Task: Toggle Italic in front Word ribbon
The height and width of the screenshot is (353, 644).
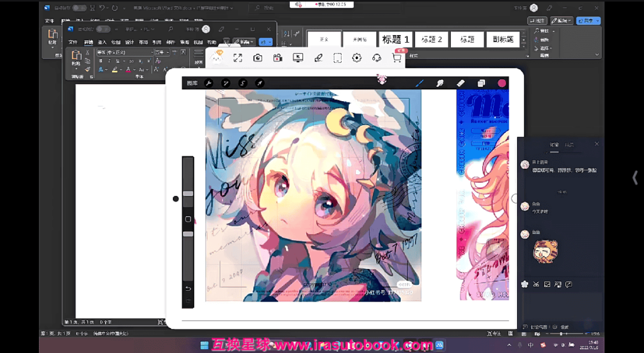Action: (109, 61)
